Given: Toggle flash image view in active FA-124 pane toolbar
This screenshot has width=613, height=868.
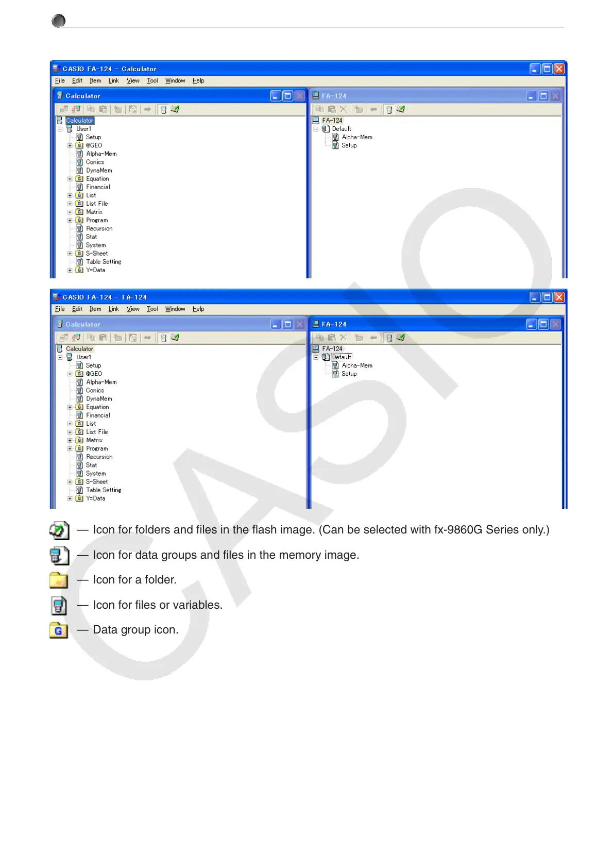Looking at the screenshot, I should point(401,338).
